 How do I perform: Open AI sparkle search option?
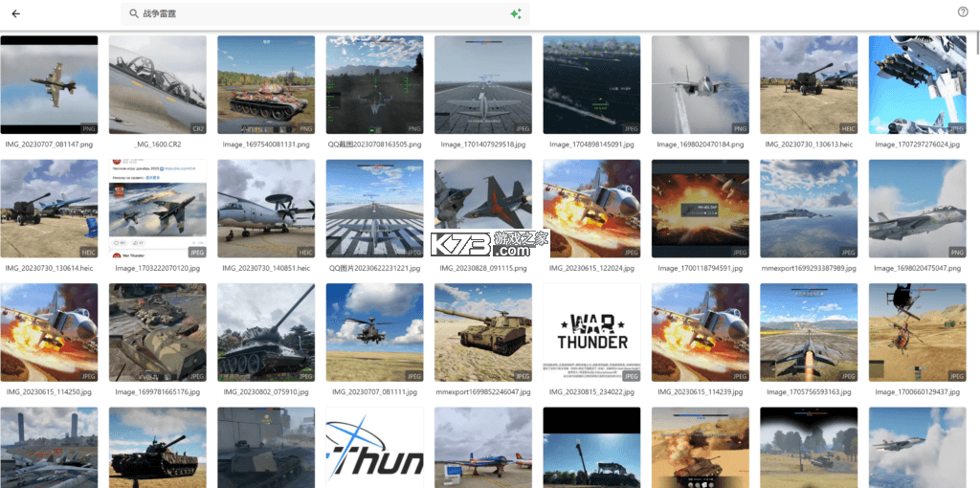tap(516, 13)
